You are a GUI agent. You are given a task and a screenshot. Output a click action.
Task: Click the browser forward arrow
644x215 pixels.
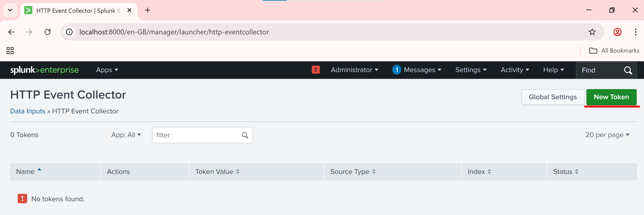(29, 32)
